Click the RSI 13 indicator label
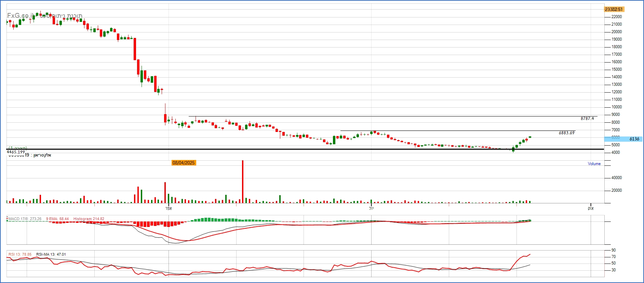The height and width of the screenshot is (283, 644). click(20, 254)
